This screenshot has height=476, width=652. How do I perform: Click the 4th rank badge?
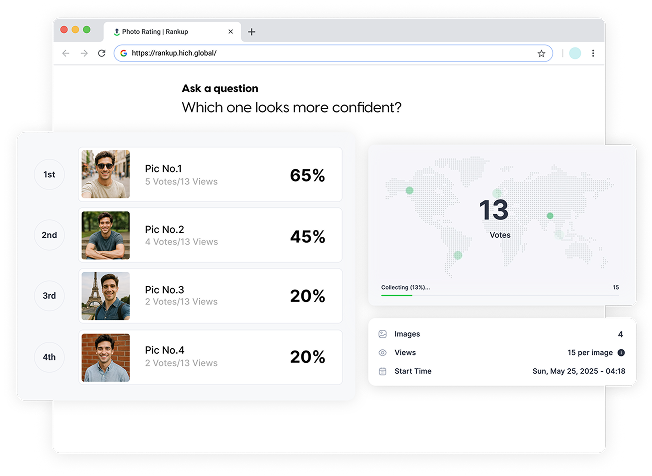[49, 357]
